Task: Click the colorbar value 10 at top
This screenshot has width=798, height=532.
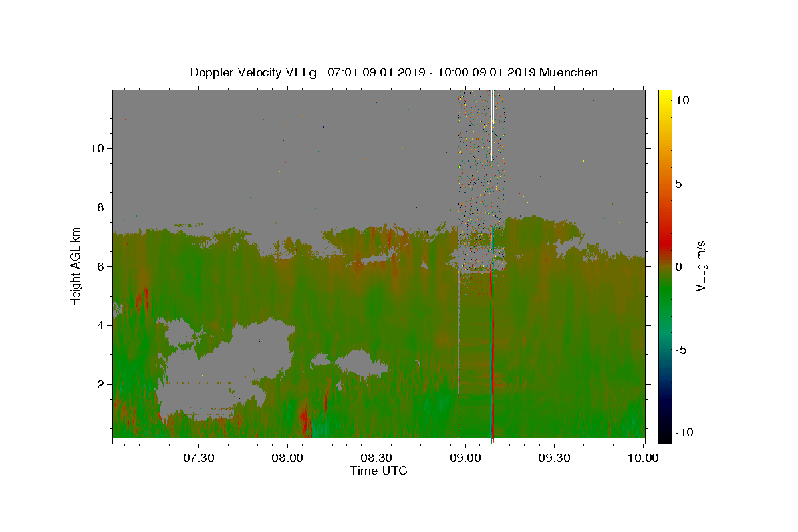Action: tap(682, 100)
